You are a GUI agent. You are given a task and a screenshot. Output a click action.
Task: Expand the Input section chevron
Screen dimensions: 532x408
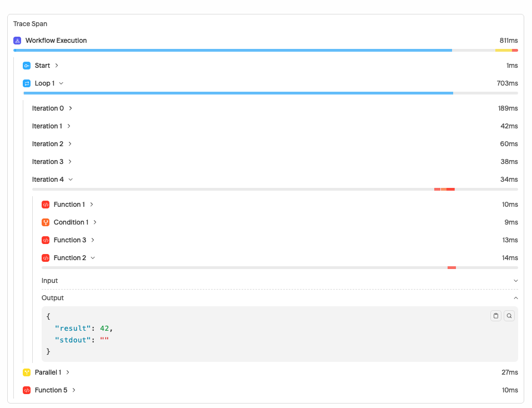click(x=515, y=281)
